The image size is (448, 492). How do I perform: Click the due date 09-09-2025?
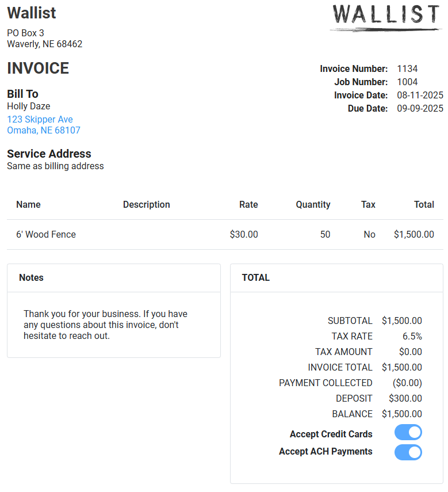420,108
